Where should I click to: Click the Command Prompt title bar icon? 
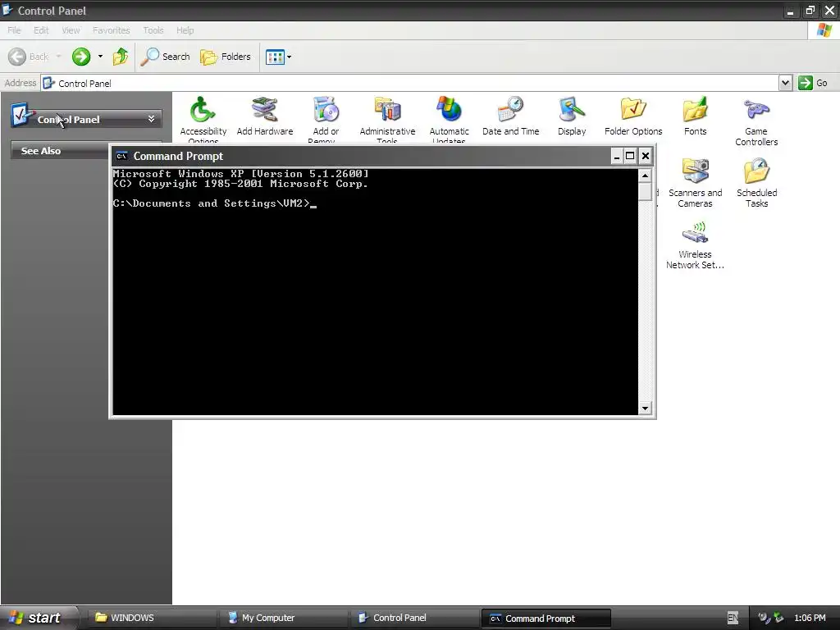click(121, 156)
